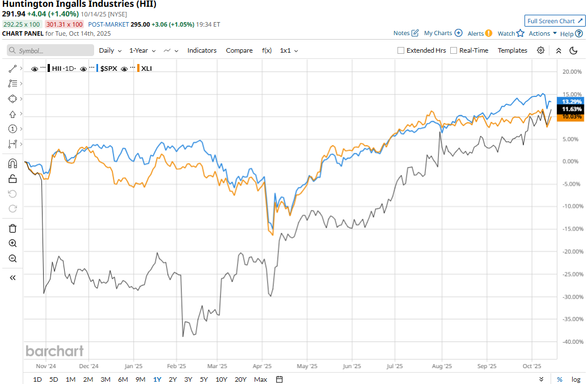This screenshot has width=588, height=384.
Task: Select the numbered label tool
Action: [x=12, y=129]
